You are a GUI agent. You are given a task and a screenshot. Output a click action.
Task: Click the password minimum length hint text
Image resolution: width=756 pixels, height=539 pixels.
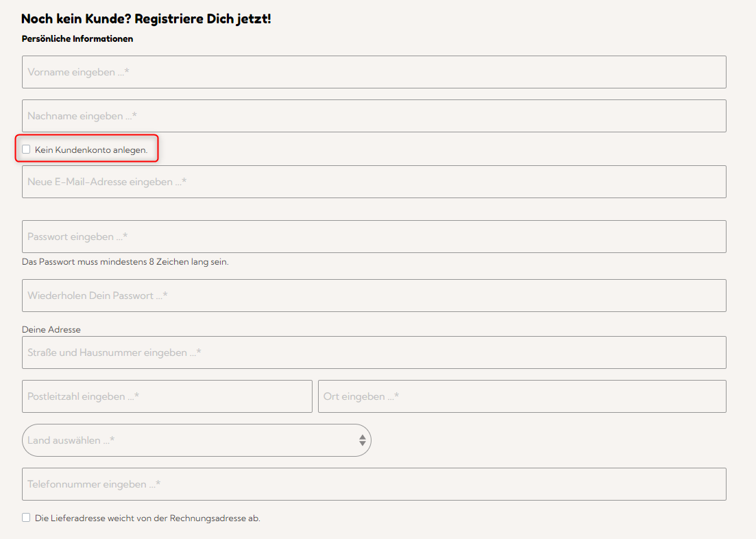125,262
